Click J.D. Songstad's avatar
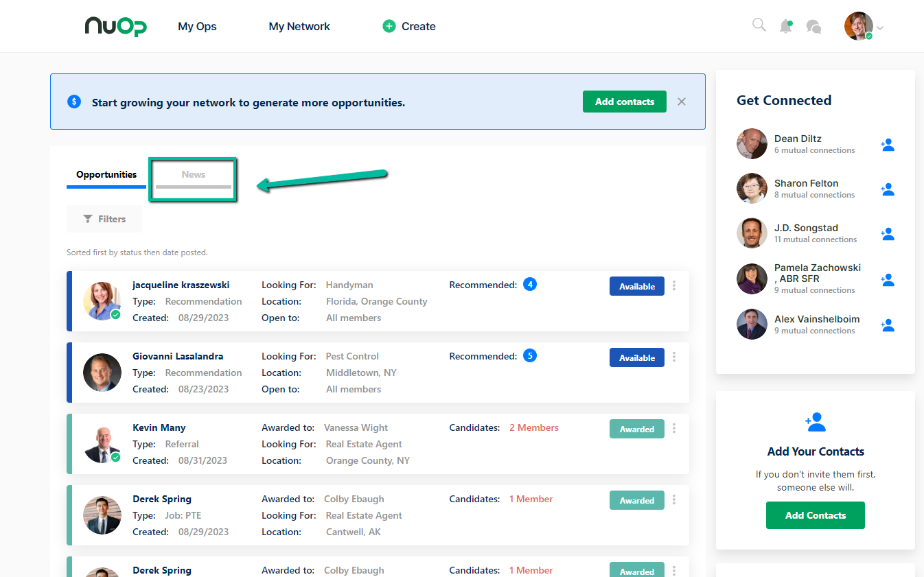This screenshot has height=577, width=924. pos(752,233)
